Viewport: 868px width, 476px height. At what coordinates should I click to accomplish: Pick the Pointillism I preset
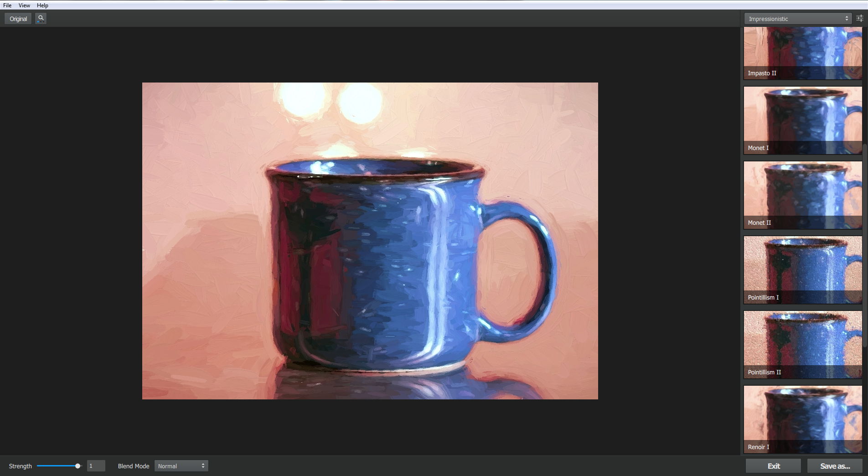tap(802, 270)
